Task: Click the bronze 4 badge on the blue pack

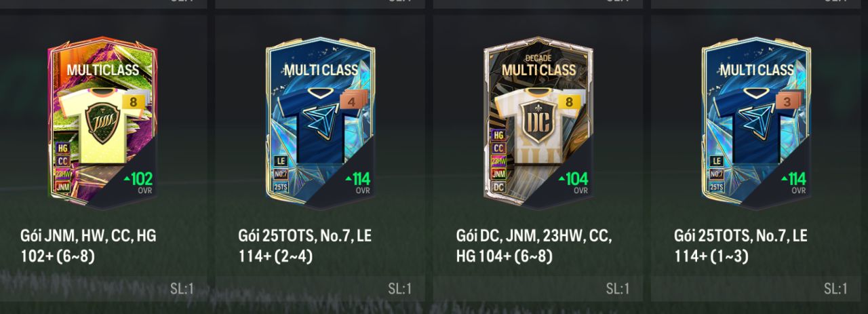Action: point(351,101)
